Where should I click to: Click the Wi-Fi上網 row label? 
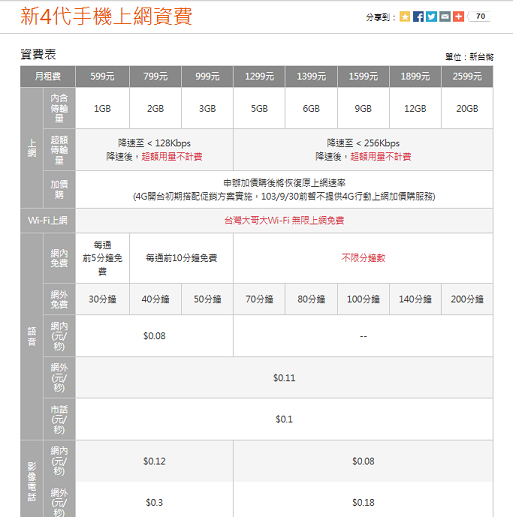48,220
